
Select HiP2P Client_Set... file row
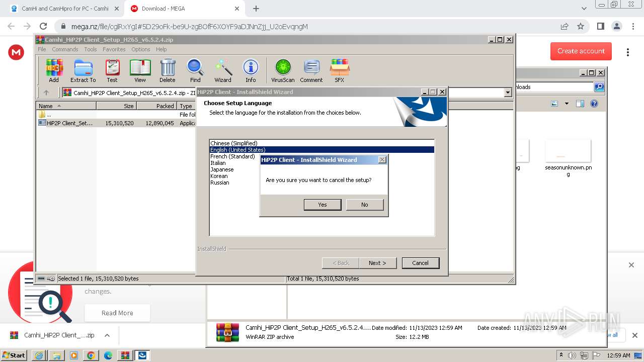coord(117,123)
